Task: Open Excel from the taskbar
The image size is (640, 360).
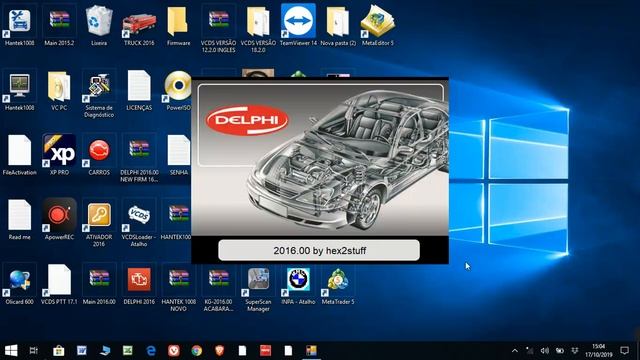Action: pos(128,350)
